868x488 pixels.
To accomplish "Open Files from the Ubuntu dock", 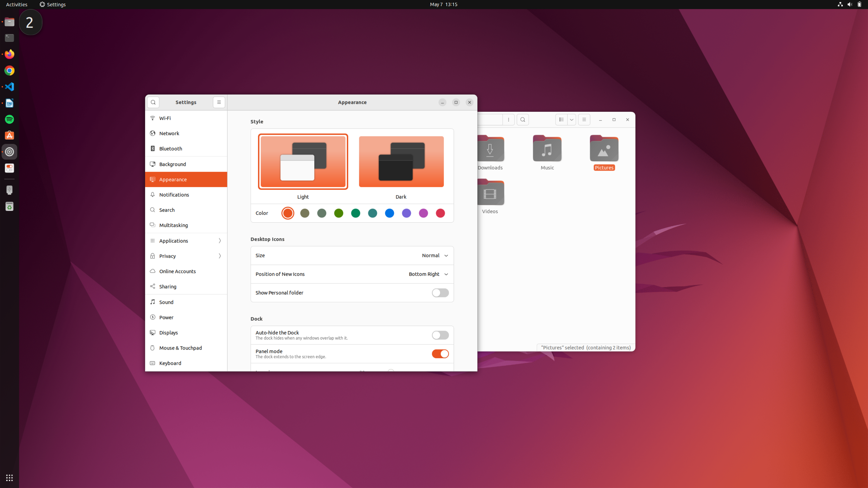I will pos(10,22).
